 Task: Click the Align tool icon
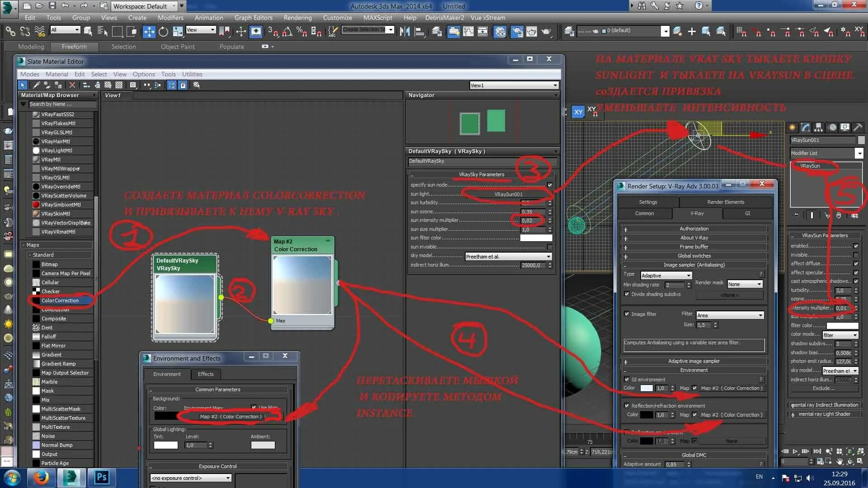click(420, 31)
